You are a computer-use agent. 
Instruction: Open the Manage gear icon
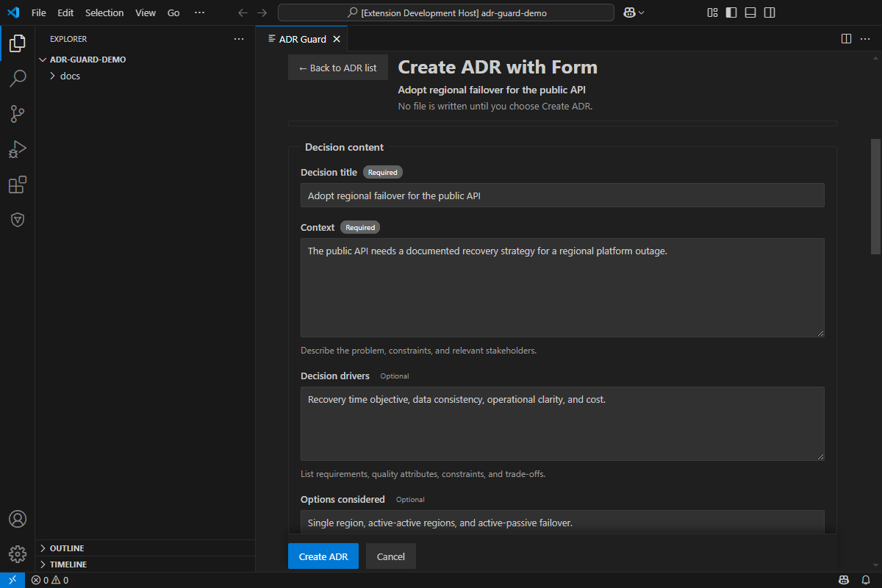point(18,553)
